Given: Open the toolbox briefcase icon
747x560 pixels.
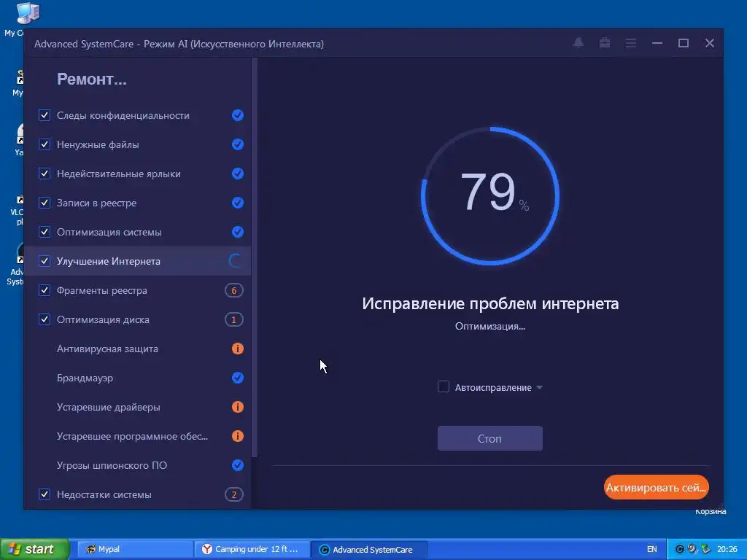Looking at the screenshot, I should (605, 43).
